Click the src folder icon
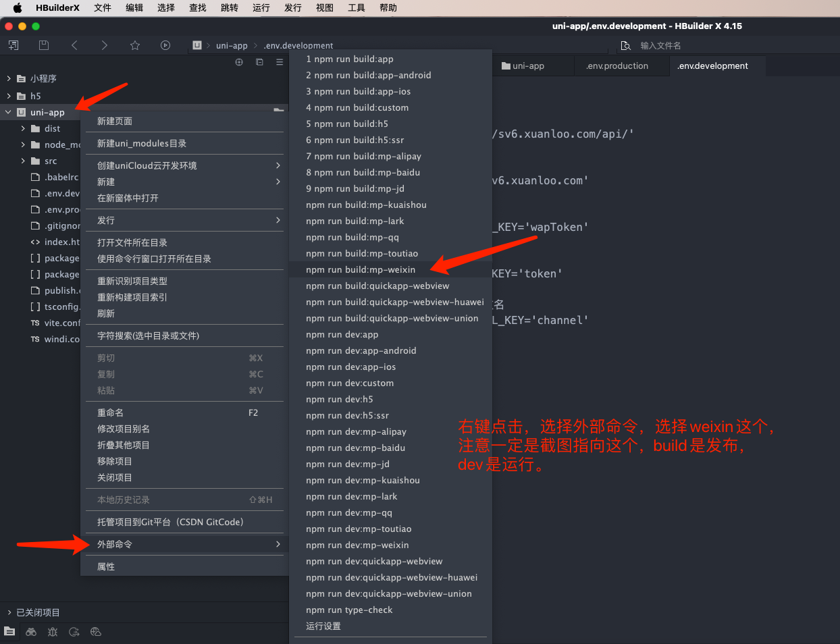The height and width of the screenshot is (644, 840). point(36,161)
